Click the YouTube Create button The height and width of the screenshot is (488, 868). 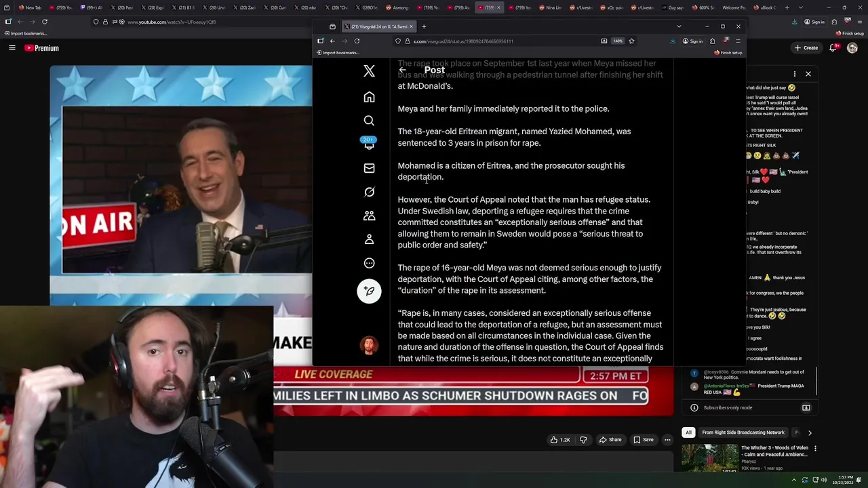point(806,47)
